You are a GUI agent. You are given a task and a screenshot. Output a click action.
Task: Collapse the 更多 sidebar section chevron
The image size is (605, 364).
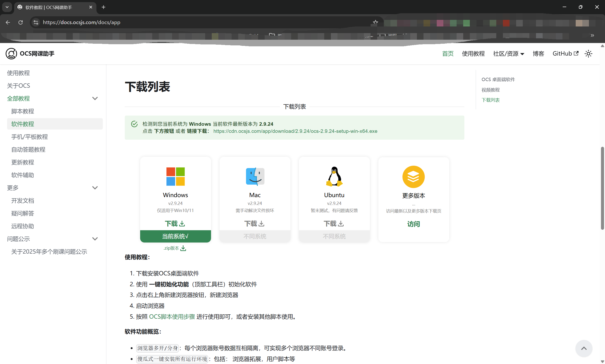pyautogui.click(x=95, y=188)
